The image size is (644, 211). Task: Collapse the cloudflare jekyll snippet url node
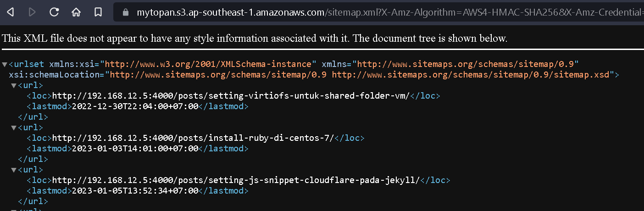pyautogui.click(x=14, y=170)
